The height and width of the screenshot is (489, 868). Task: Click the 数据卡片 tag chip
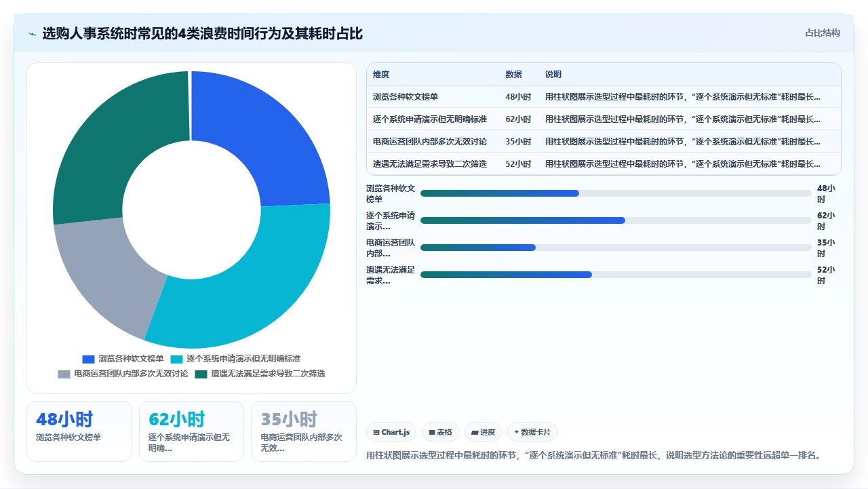532,432
